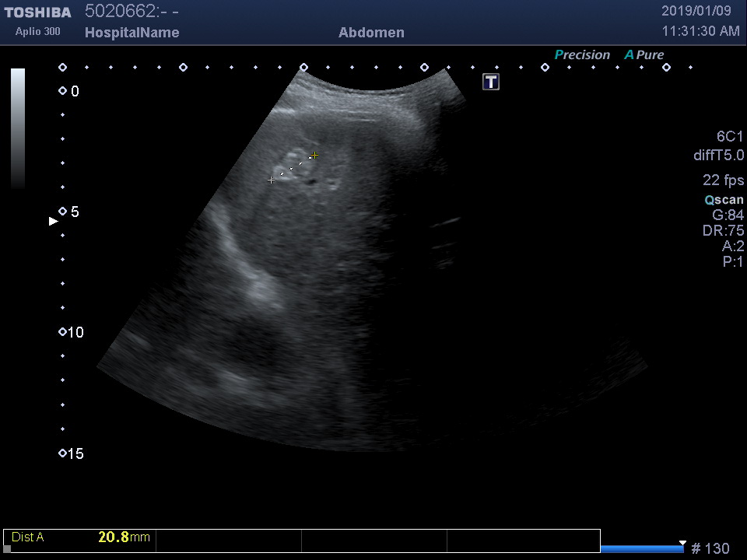Click the 6C1 transducer label

[729, 137]
